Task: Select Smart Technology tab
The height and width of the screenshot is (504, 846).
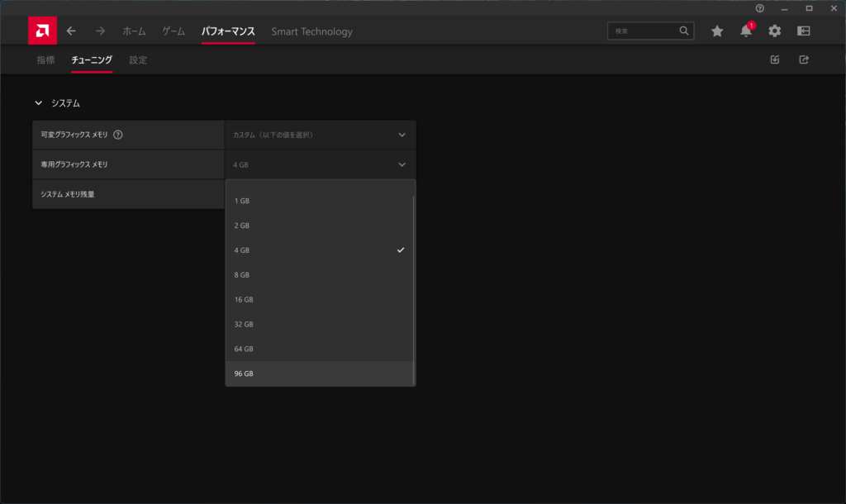Action: 311,31
